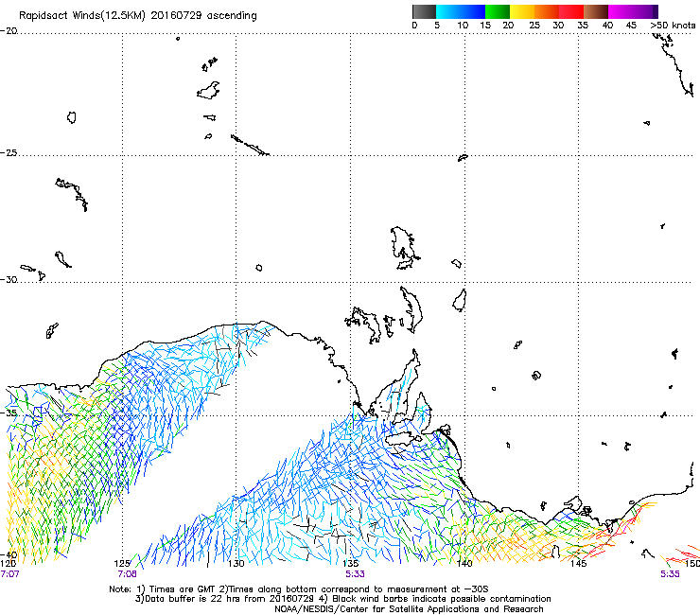The height and width of the screenshot is (615, 700).
Task: Click the 'Note: 1) Times are GMT' line
Action: [x=299, y=589]
